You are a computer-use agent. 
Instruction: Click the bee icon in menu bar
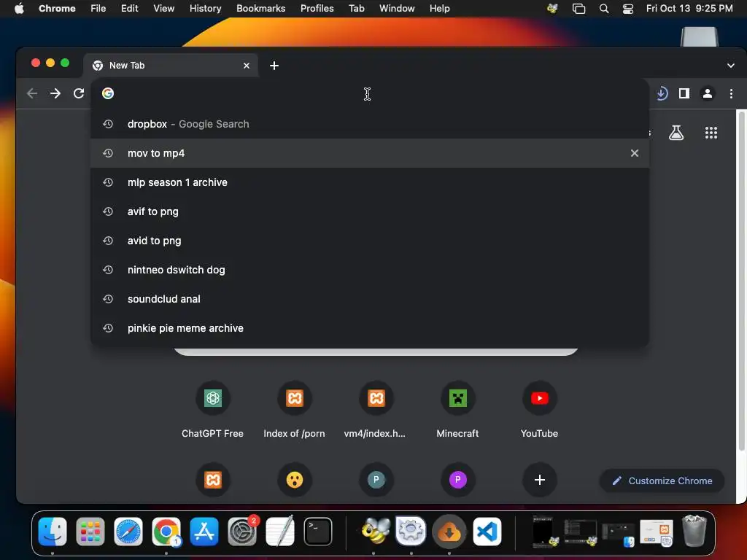553,9
